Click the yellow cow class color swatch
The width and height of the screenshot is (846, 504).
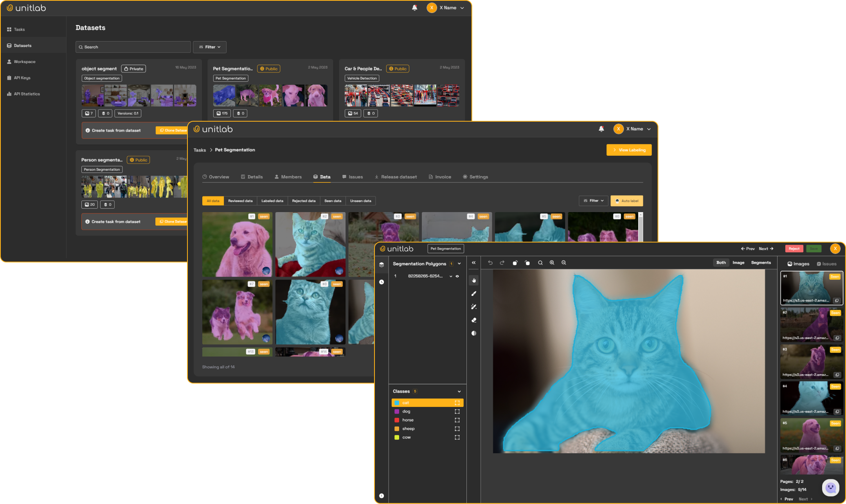pyautogui.click(x=397, y=437)
